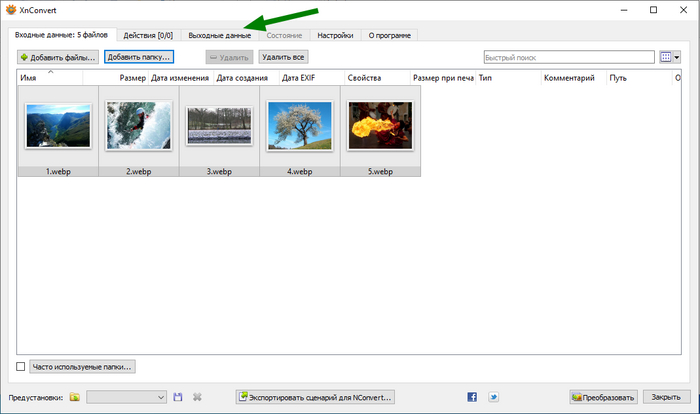Click XnConvert app icon in title bar

click(11, 10)
